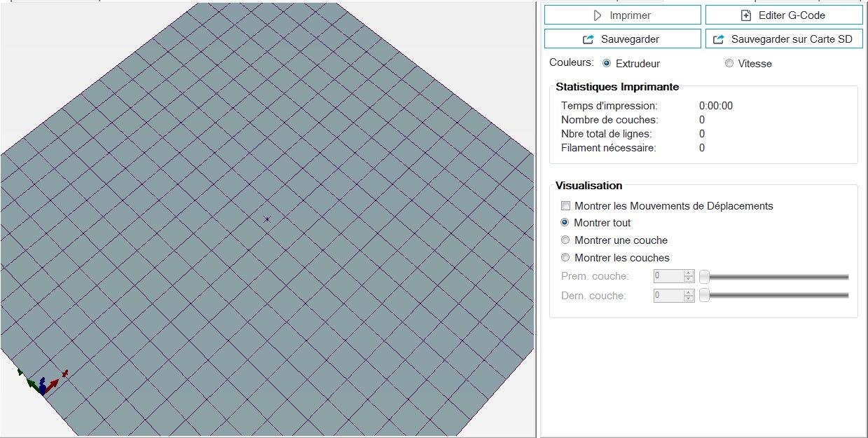The image size is (868, 438).
Task: Select the Montrer les couches option
Action: 565,257
